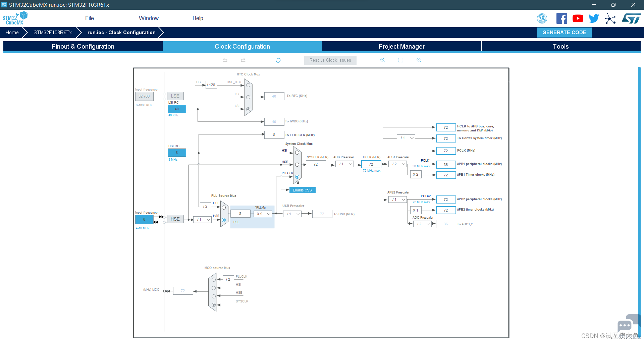This screenshot has height=342, width=644.
Task: Go to STM32F103R6Tx breadcrumb
Action: point(53,33)
